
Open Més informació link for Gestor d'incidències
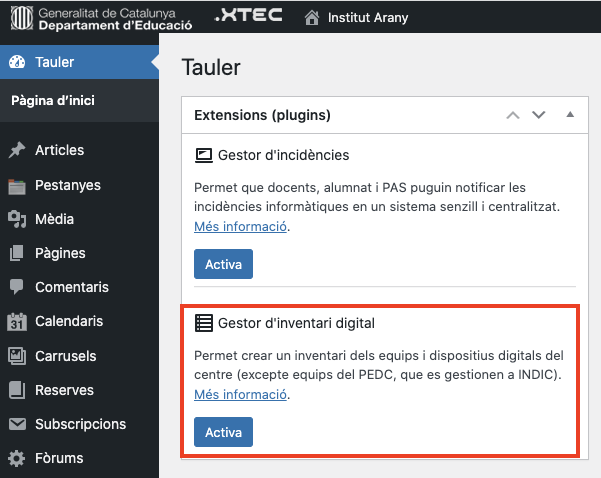[x=240, y=227]
